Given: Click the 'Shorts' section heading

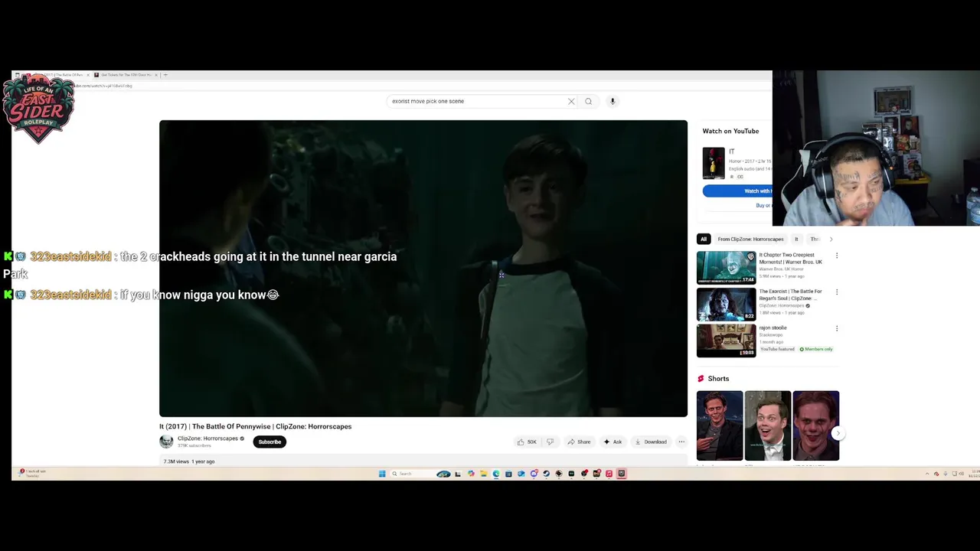Looking at the screenshot, I should click(x=718, y=379).
